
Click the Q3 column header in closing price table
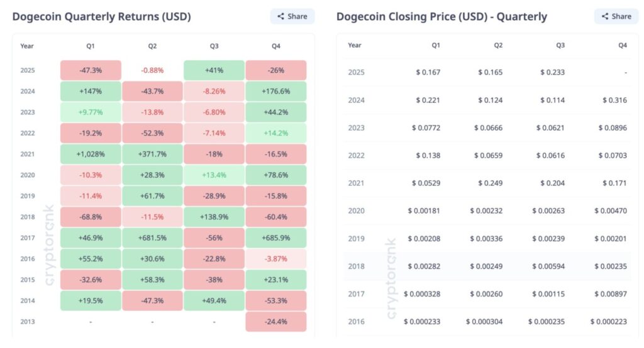click(560, 45)
